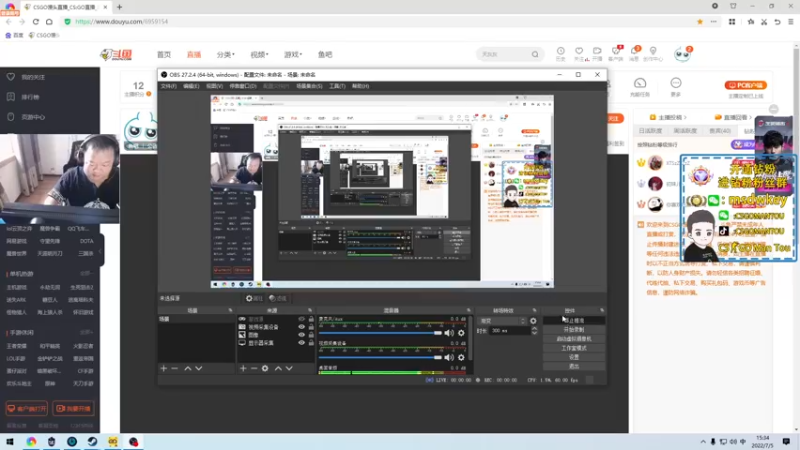Toggle visibility of 视频采集设备 source

302,327
